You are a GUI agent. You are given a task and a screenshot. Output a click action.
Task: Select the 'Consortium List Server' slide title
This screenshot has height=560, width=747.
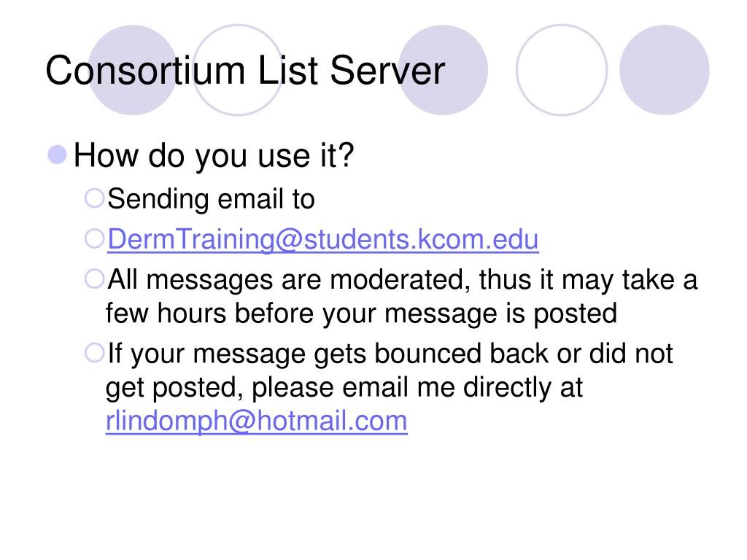(245, 71)
